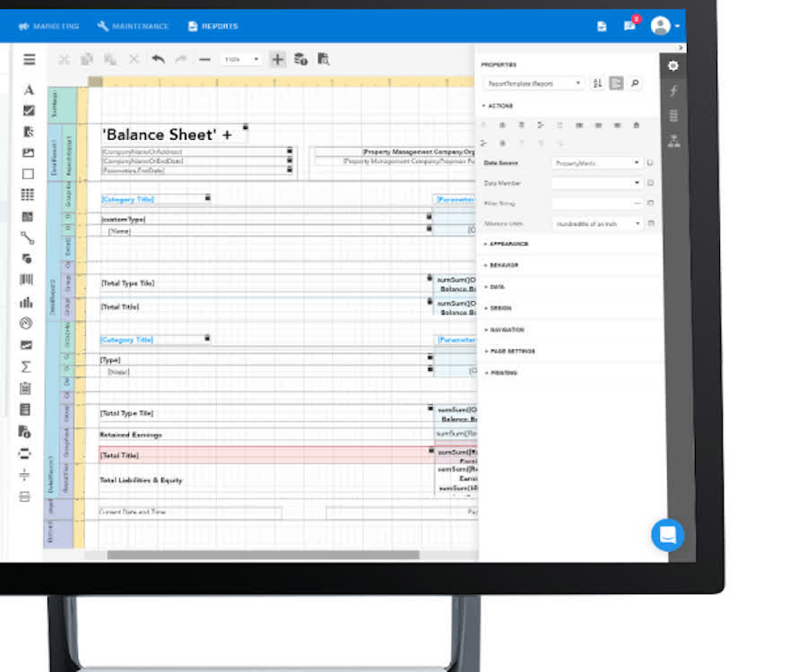Select the Bar Code control in toolbox
Image resolution: width=807 pixels, height=672 pixels.
tap(27, 280)
